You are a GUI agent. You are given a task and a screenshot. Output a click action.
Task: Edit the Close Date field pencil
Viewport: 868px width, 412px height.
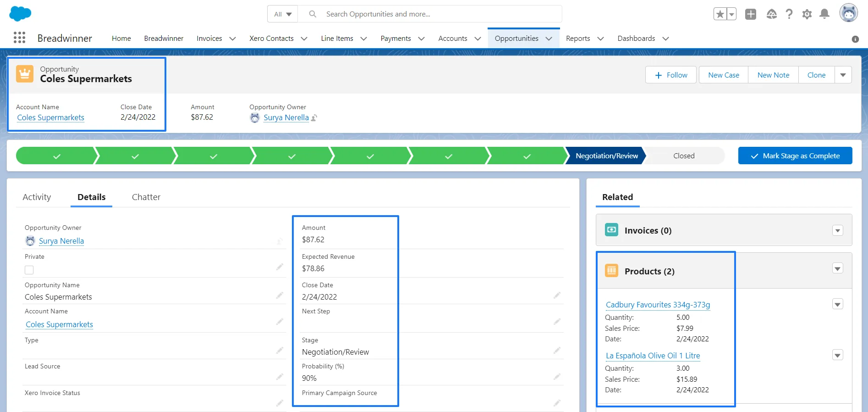(557, 295)
